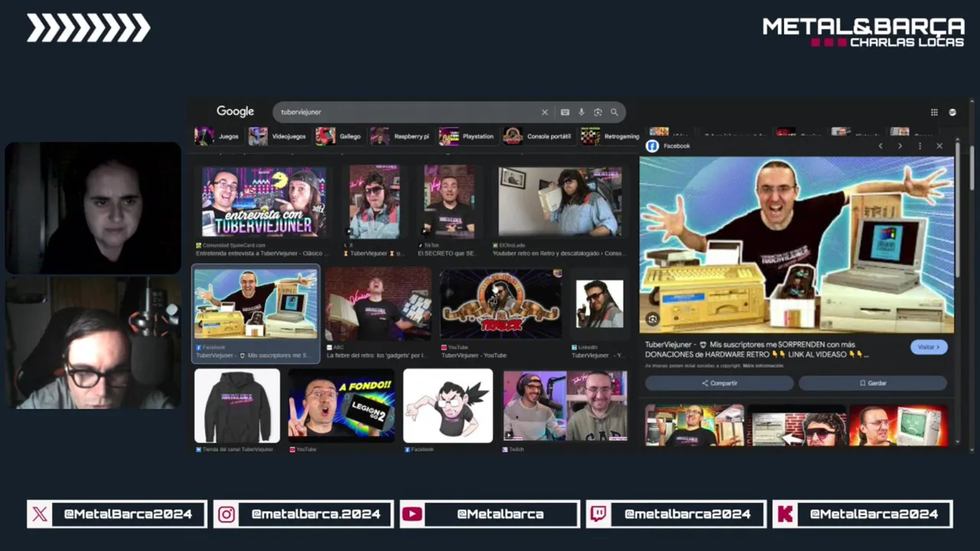980x551 pixels.
Task: Click the Facebook source icon in preview header
Action: click(652, 146)
